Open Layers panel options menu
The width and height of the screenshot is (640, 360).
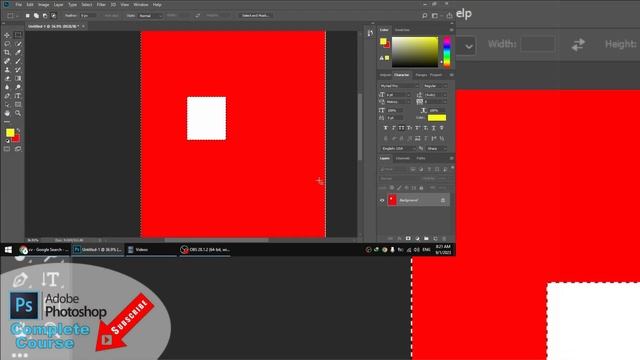[x=451, y=158]
